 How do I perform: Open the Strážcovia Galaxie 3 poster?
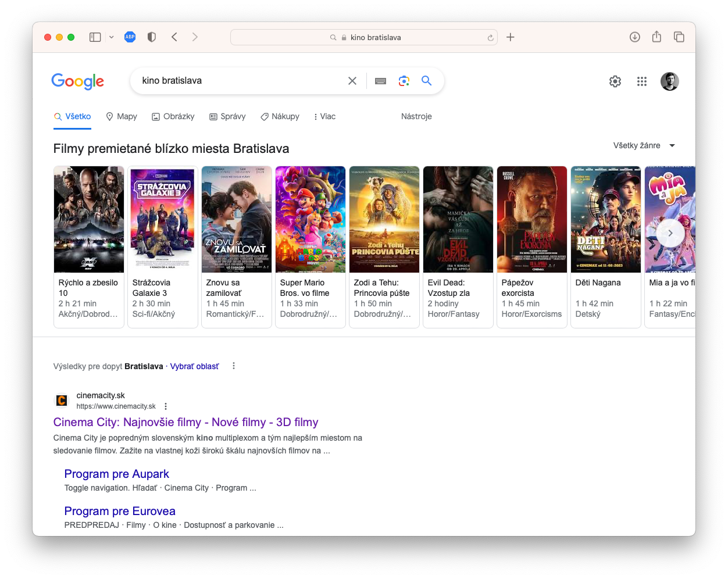(x=163, y=219)
